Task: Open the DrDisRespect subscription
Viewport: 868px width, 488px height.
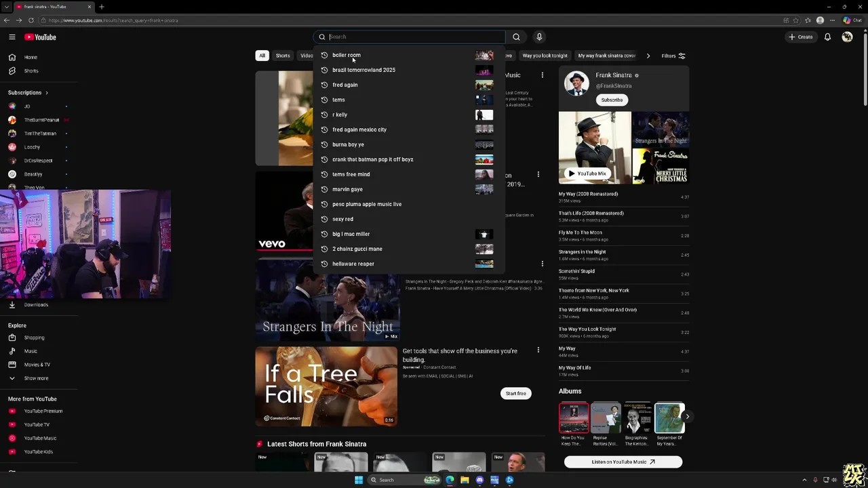Action: [x=37, y=161]
